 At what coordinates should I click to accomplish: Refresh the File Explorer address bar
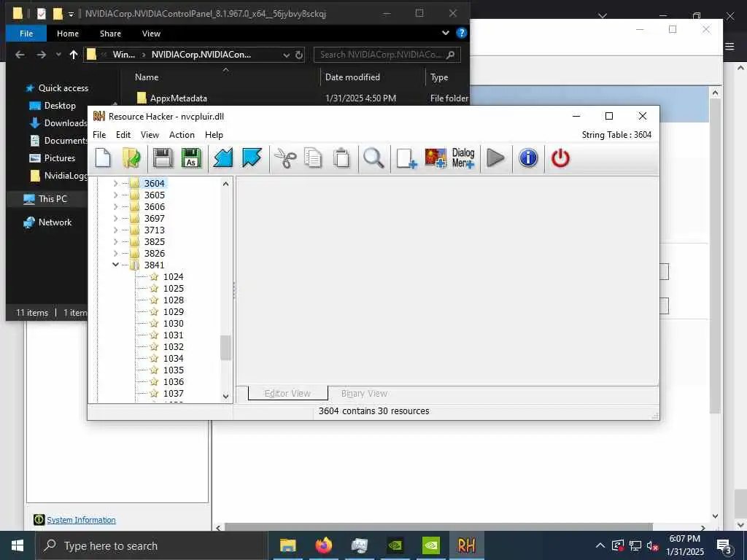click(298, 55)
